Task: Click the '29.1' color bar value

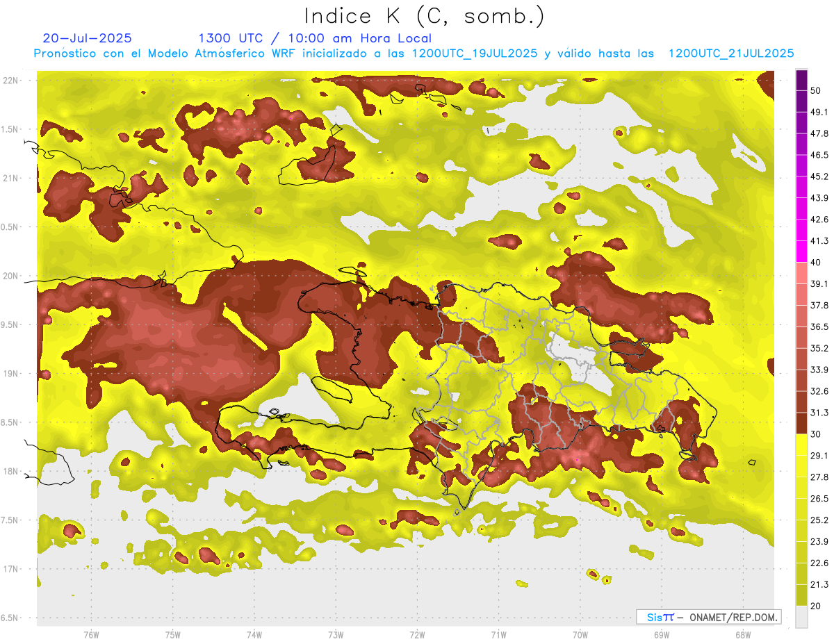Action: pyautogui.click(x=819, y=456)
